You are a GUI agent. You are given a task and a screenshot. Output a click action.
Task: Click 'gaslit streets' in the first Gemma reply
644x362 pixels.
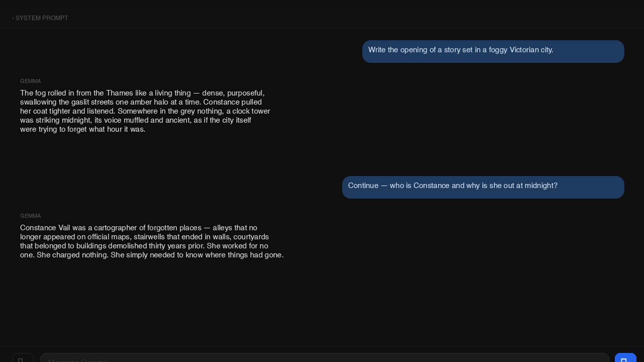92,102
